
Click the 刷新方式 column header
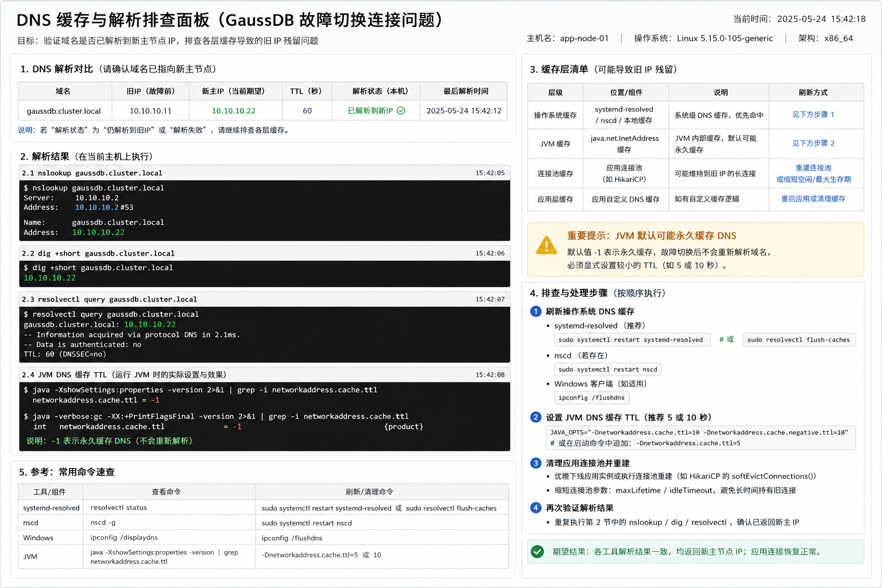[816, 92]
